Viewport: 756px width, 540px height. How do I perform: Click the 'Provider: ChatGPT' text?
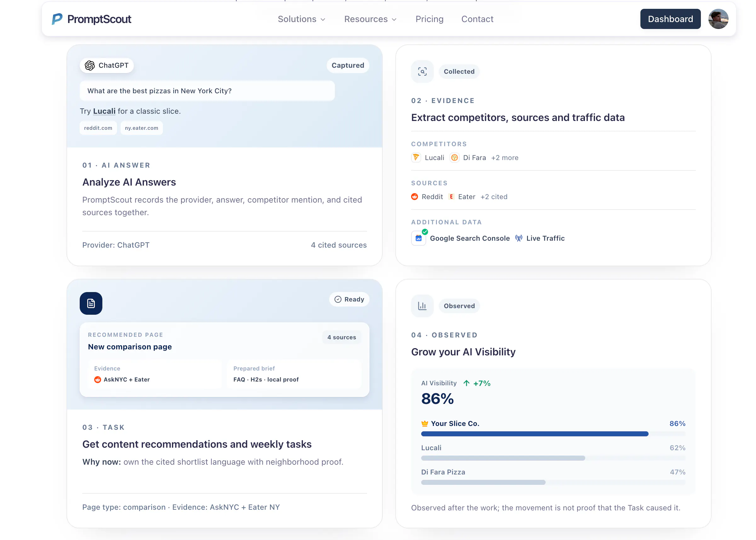coord(116,245)
